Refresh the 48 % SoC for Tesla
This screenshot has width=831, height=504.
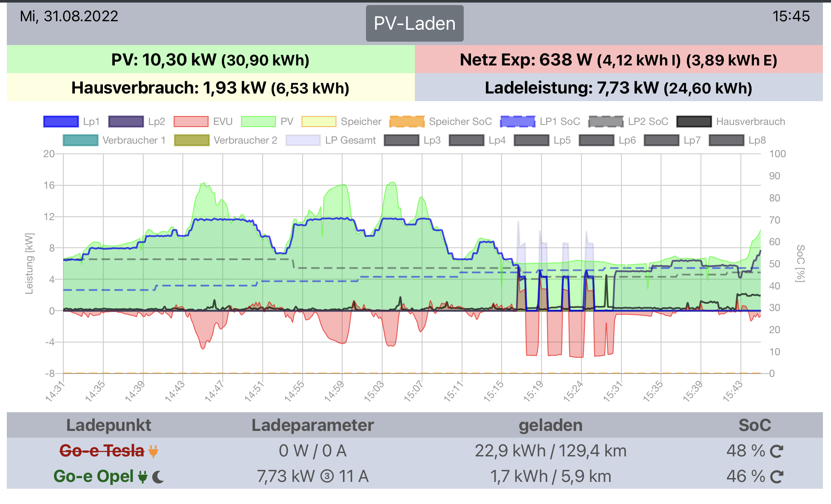pyautogui.click(x=777, y=451)
